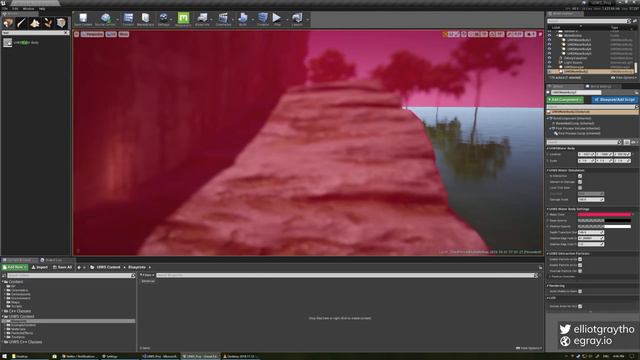The image size is (640, 360).
Task: Toggle the second checkbox under UWS Interaction Particles
Action: (x=580, y=265)
